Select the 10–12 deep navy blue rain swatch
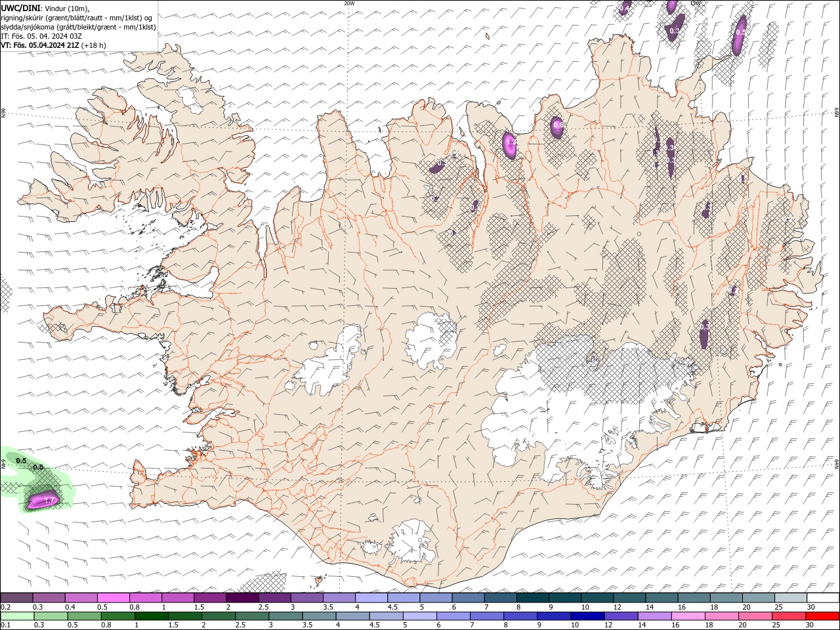This screenshot has height=630, width=840. pyautogui.click(x=588, y=616)
